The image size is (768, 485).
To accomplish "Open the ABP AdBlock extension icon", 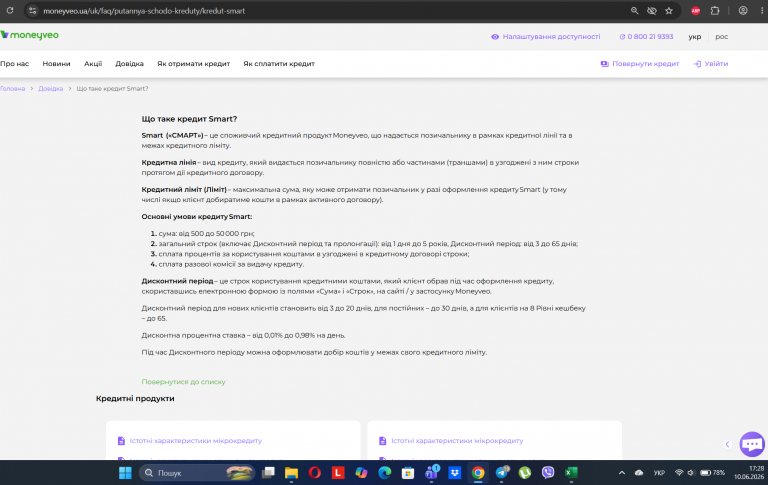I will [696, 11].
